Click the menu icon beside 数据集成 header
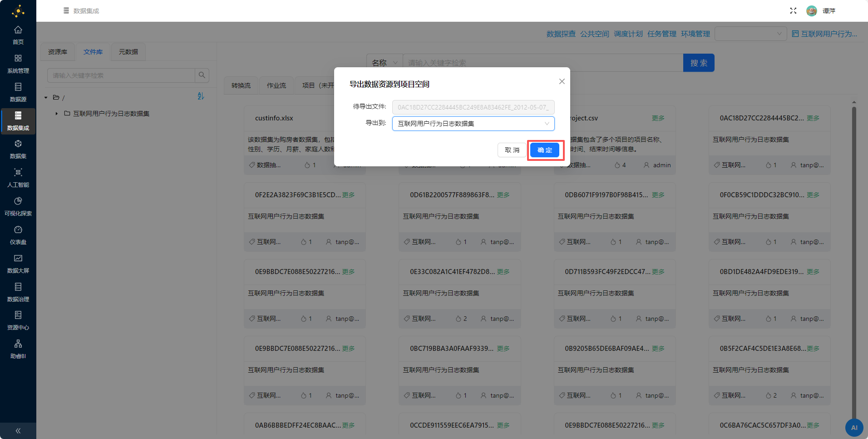 [66, 10]
